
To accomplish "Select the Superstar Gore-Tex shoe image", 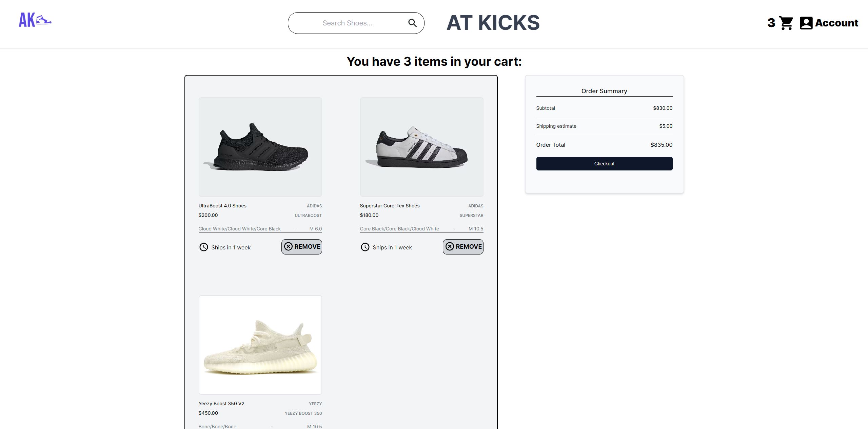I will coord(421,147).
